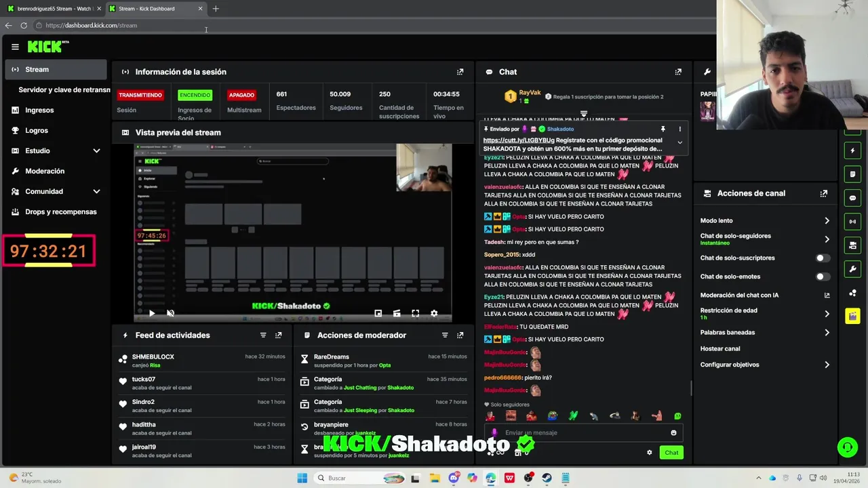Viewport: 868px width, 488px height.
Task: Unpin the pinned chat message
Action: coord(663,129)
